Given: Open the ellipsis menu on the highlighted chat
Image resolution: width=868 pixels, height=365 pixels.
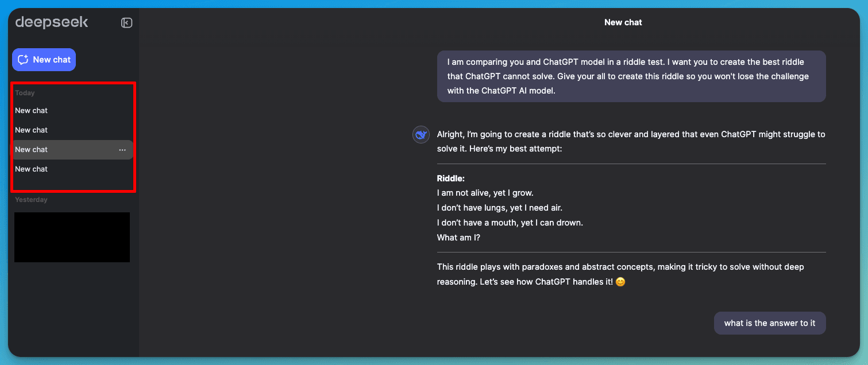Looking at the screenshot, I should click(122, 149).
